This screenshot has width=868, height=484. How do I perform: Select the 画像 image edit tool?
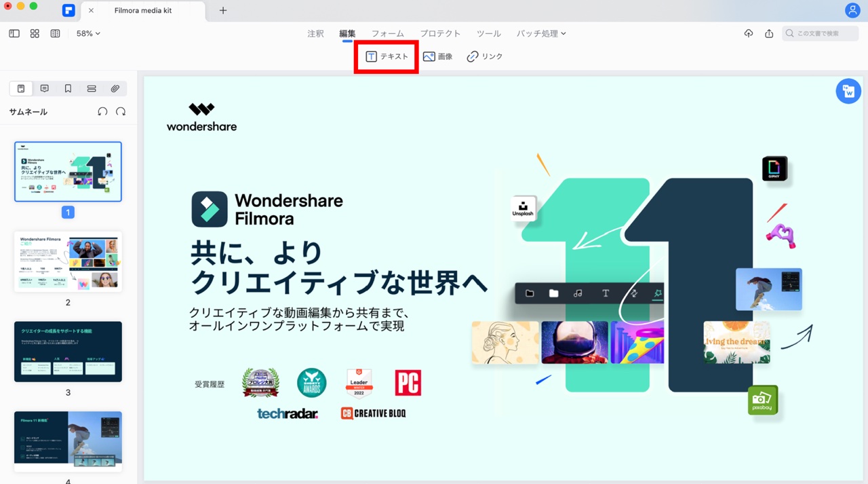pos(437,56)
